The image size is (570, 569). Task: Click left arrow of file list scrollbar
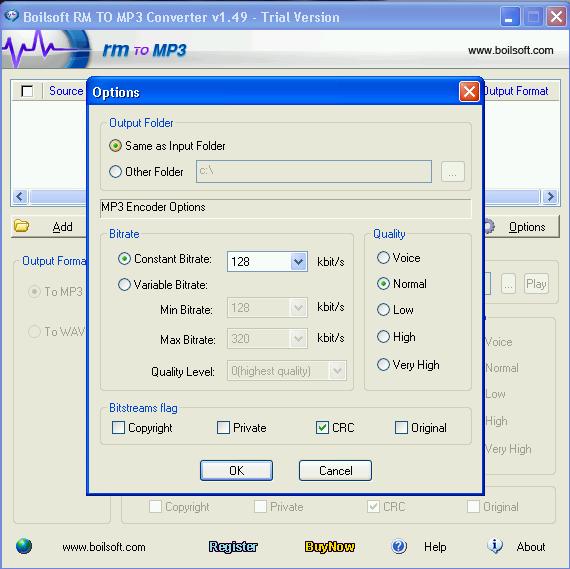(20, 197)
